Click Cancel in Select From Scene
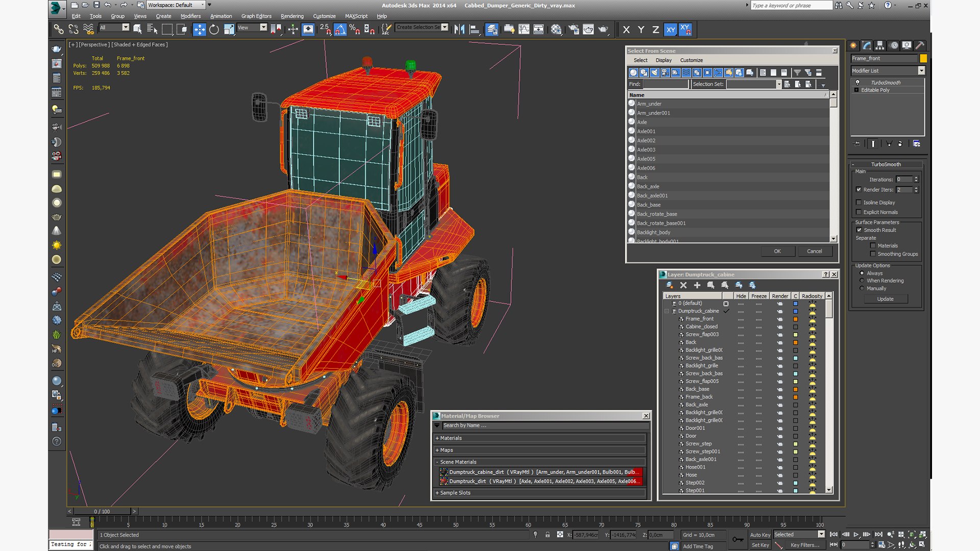980x551 pixels. (815, 251)
